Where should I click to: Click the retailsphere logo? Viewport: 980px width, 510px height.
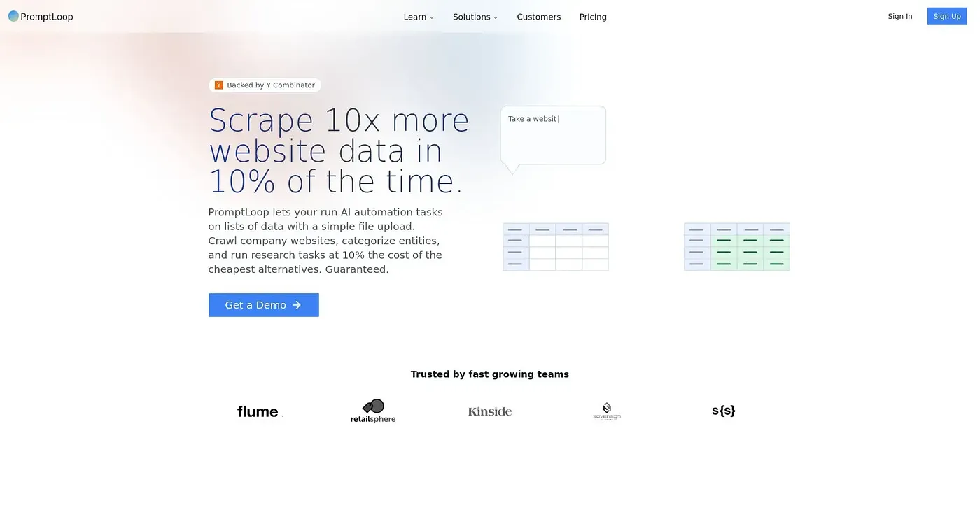pyautogui.click(x=373, y=411)
